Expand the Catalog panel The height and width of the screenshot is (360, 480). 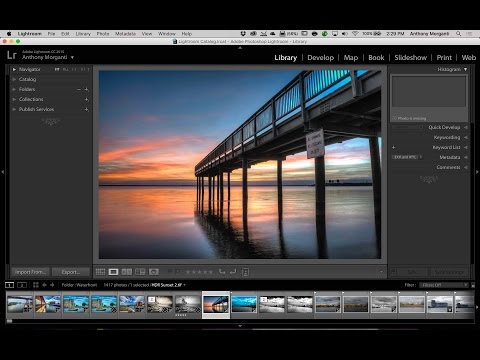point(14,79)
